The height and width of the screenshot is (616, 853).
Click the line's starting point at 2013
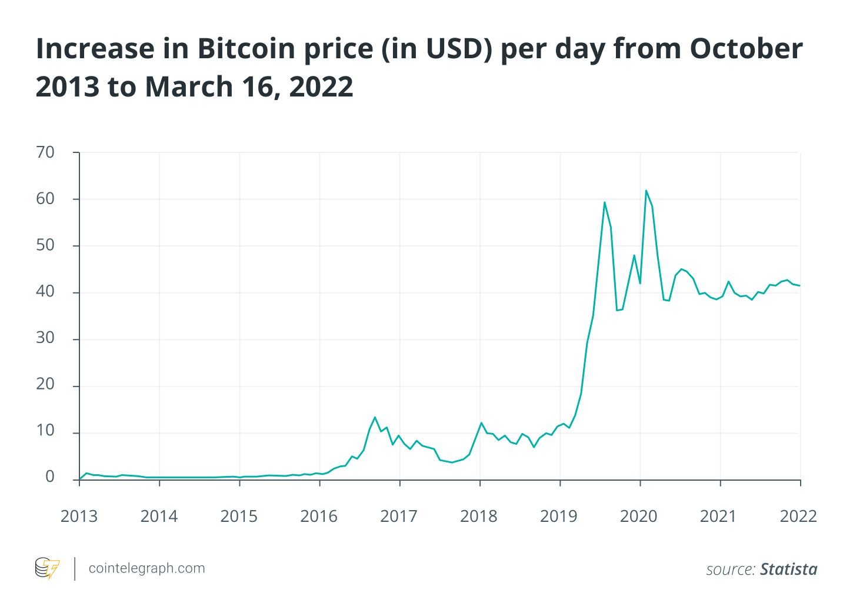pos(80,479)
